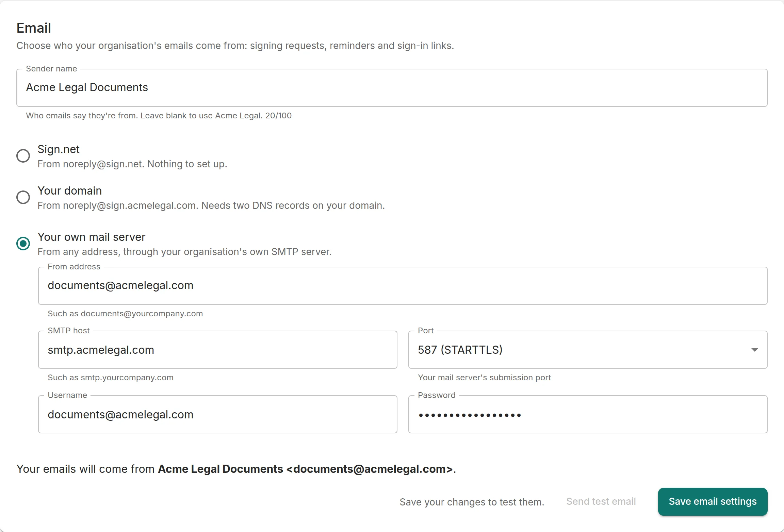Viewport: 784px width, 532px height.
Task: Click the 'Save your changes to test them.' note
Action: [x=472, y=502]
